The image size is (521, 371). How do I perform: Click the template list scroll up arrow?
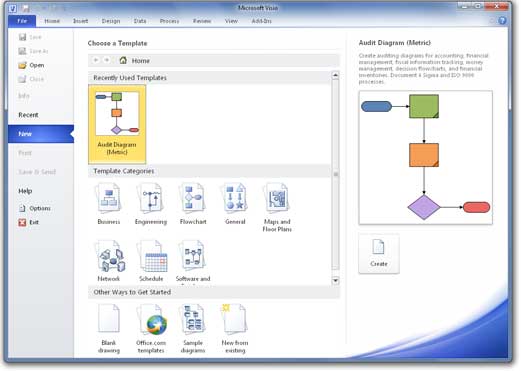pos(335,75)
